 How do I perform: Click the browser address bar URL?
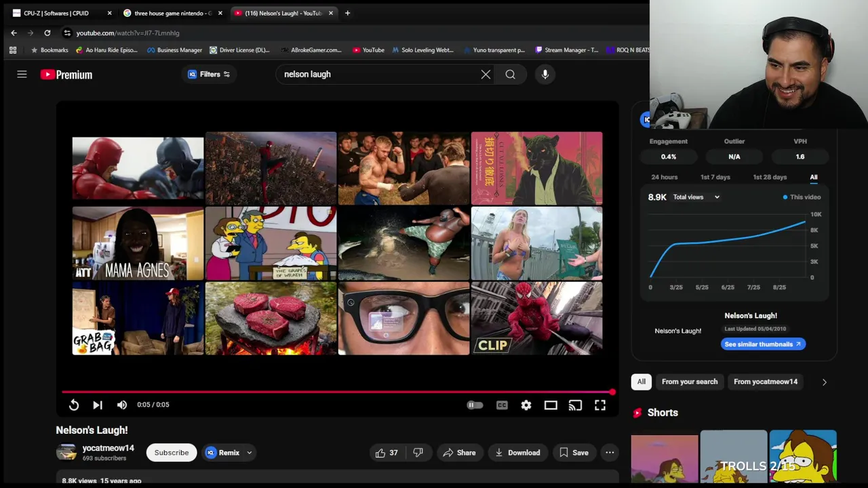pos(127,33)
